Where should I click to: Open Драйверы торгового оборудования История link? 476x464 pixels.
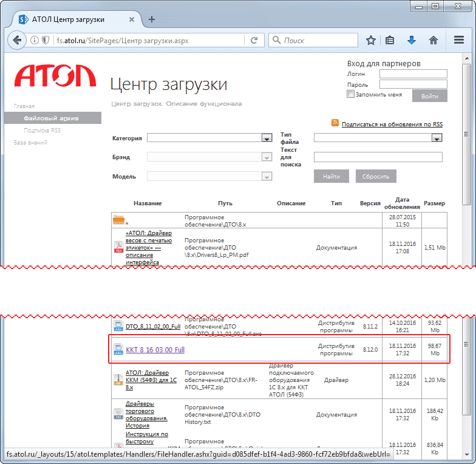coord(147,414)
